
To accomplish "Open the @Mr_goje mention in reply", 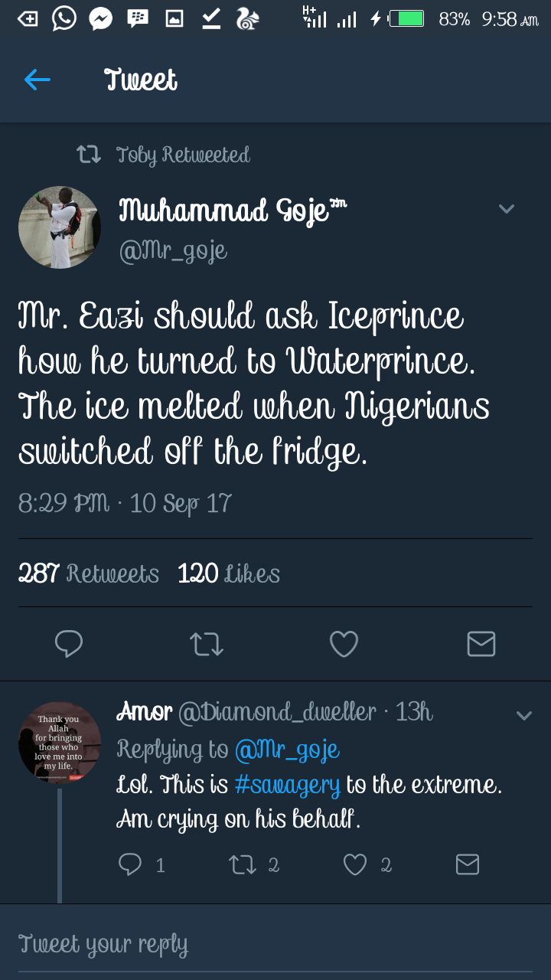I will point(287,750).
